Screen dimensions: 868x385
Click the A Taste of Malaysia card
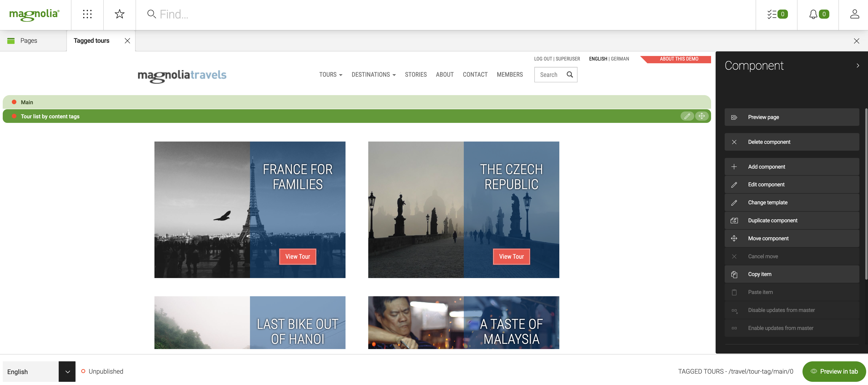coord(464,323)
